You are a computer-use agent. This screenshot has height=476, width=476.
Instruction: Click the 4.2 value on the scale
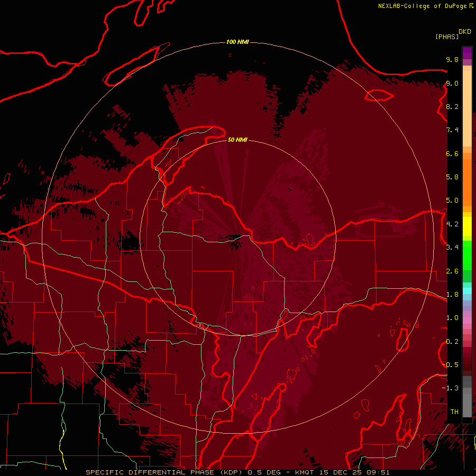pyautogui.click(x=452, y=224)
